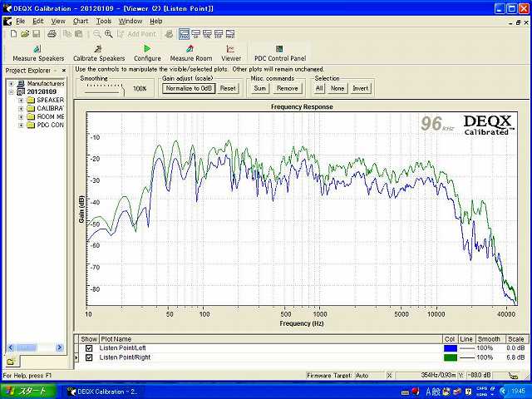Click the Copy toolbar icon
This screenshot has height=399, width=532.
[67, 34]
